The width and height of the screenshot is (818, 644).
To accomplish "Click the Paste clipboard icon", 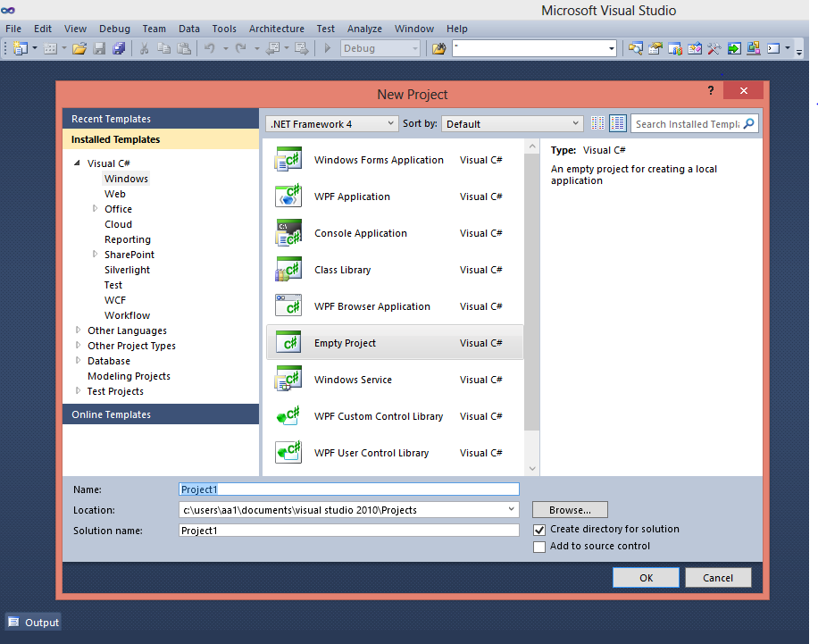I will (x=184, y=48).
